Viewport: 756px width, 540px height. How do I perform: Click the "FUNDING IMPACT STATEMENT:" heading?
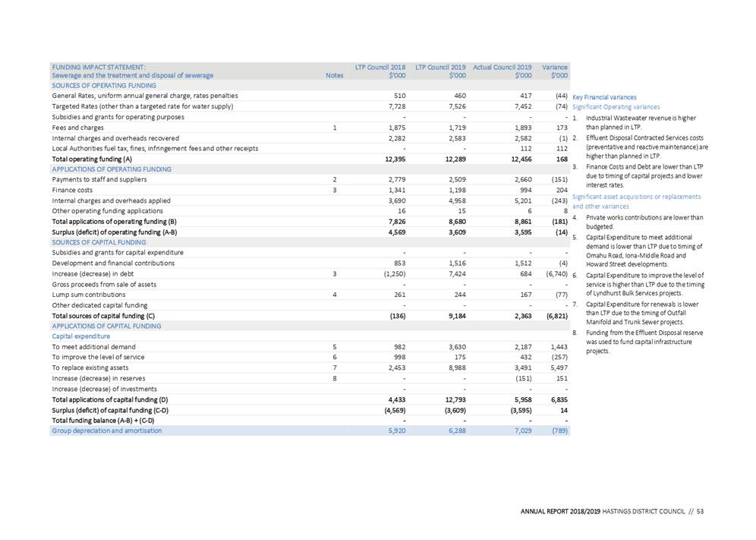tap(99, 67)
